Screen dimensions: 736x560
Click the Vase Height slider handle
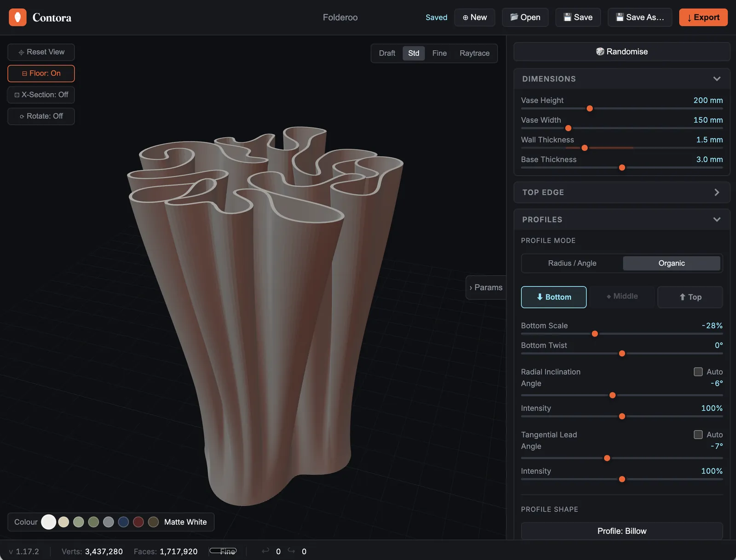click(590, 109)
